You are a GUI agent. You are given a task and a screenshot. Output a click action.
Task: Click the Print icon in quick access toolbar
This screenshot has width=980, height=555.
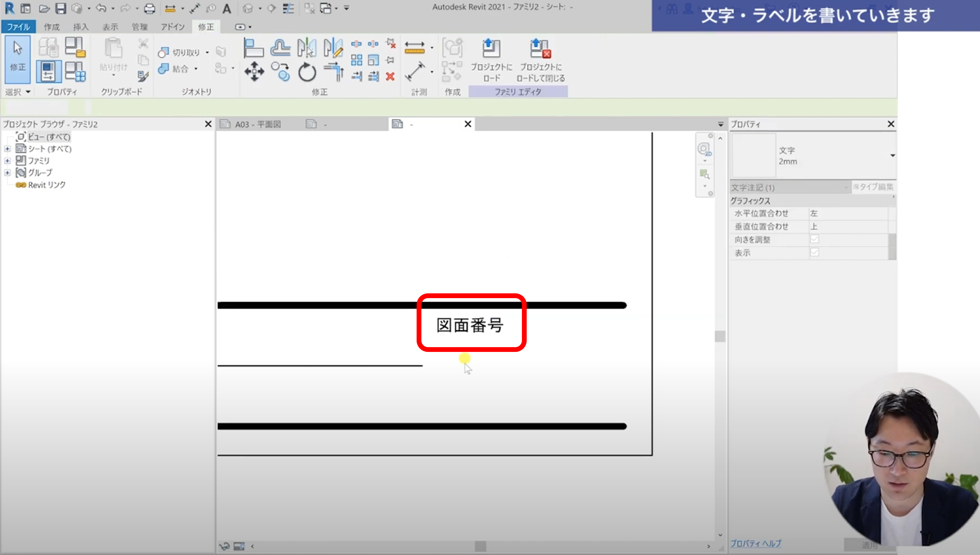coord(149,8)
